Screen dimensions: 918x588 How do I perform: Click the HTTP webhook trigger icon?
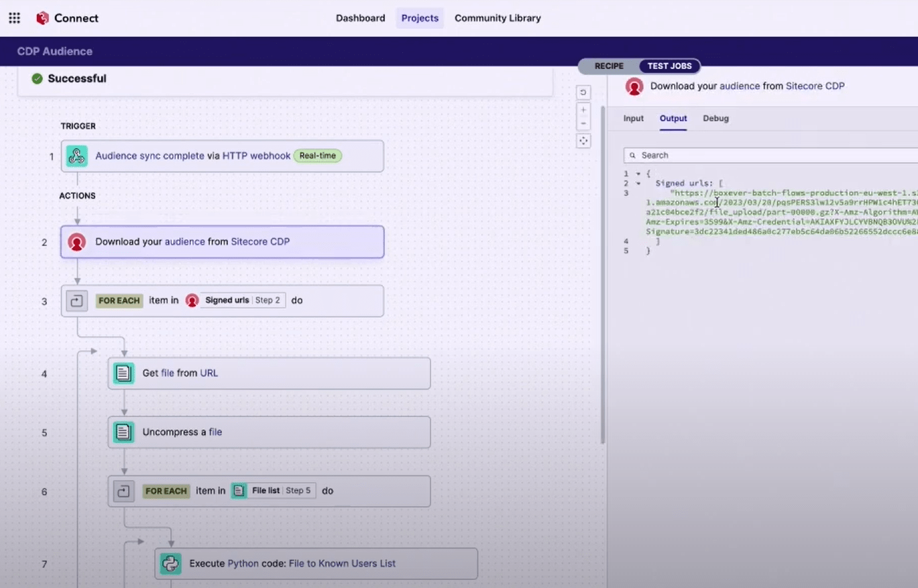point(77,156)
